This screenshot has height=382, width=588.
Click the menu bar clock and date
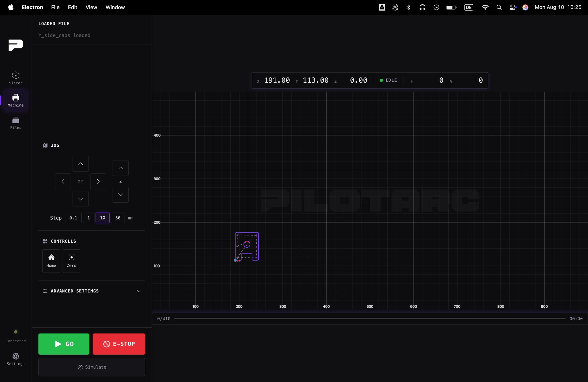(x=558, y=7)
